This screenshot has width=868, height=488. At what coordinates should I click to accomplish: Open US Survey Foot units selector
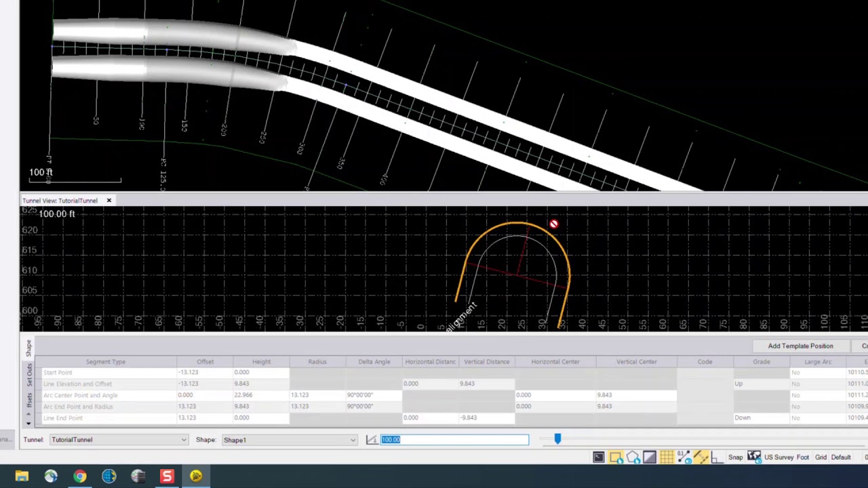[787, 457]
